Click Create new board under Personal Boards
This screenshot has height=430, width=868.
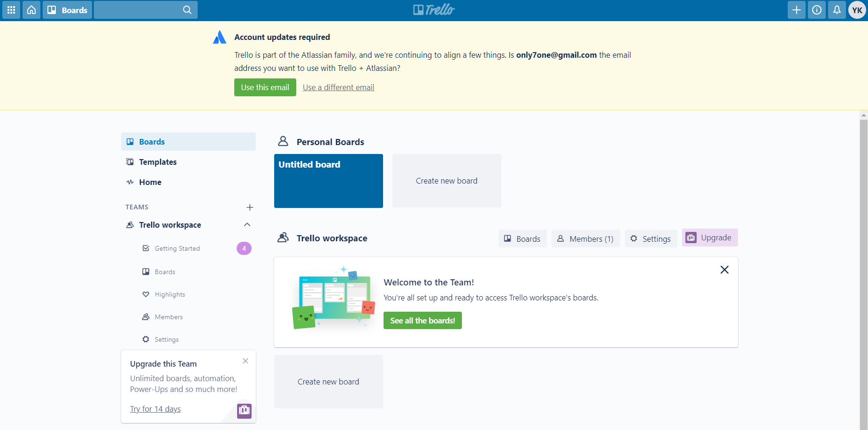447,181
